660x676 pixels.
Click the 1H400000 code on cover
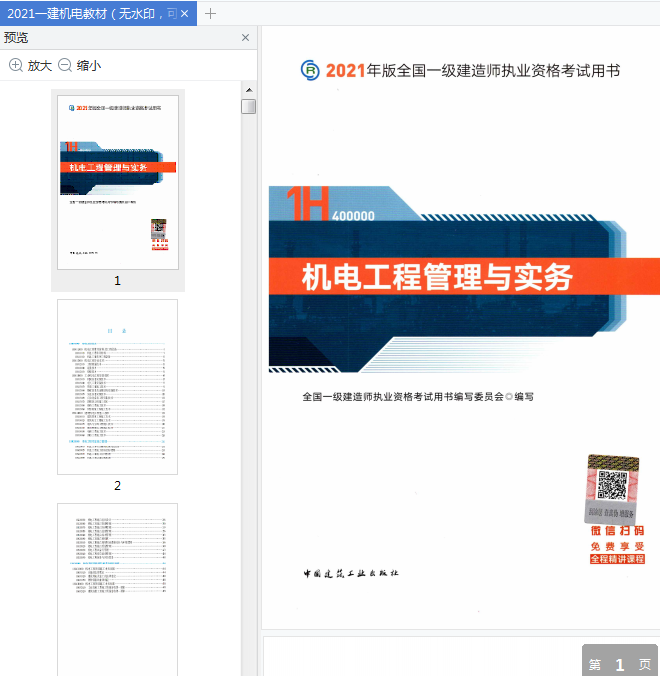tap(331, 203)
